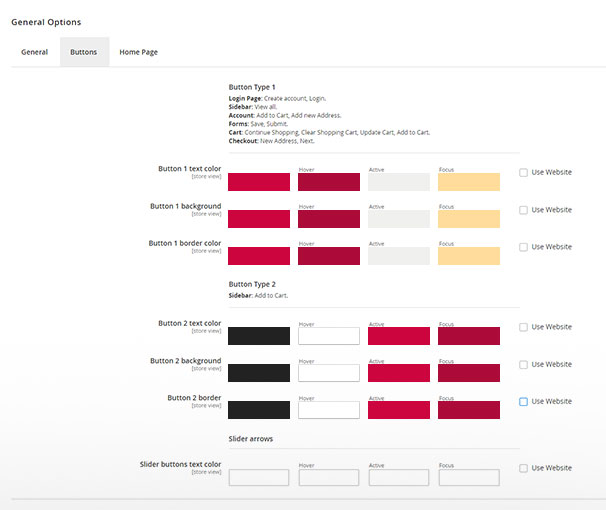The image size is (606, 510).
Task: Pick Button 2 text color Hover white swatch
Action: (x=329, y=336)
